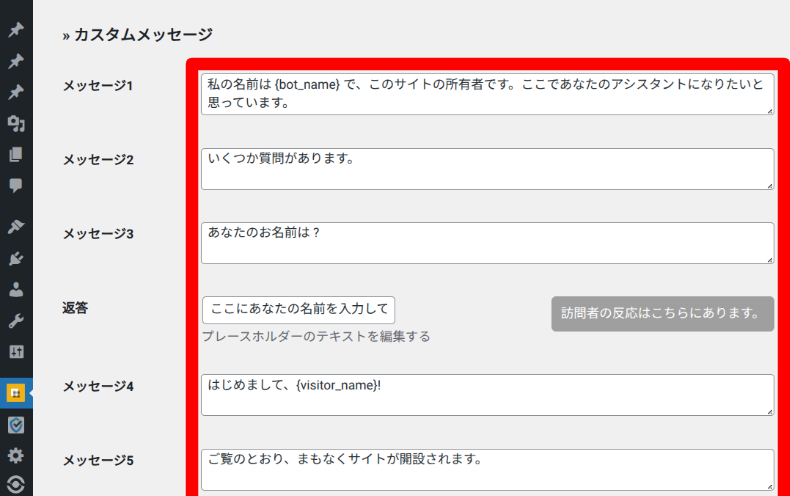Image resolution: width=790 pixels, height=496 pixels.
Task: Click the 'メッセージ4' label
Action: pyautogui.click(x=98, y=387)
